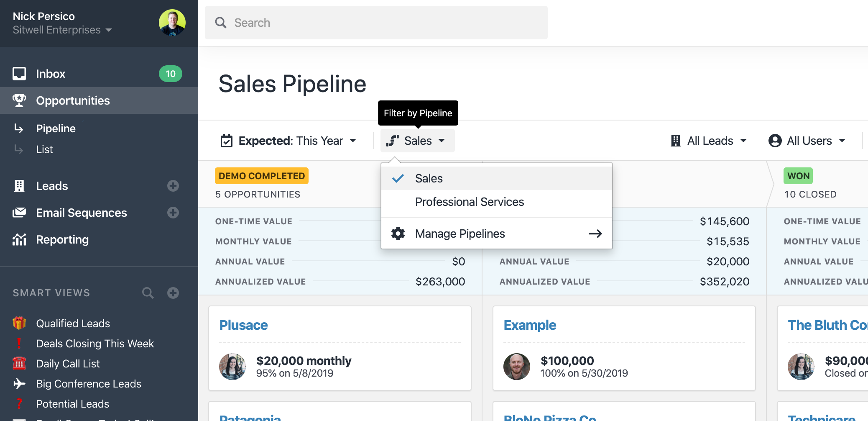This screenshot has width=868, height=421.
Task: Click Nick Persico's profile avatar
Action: point(172,23)
